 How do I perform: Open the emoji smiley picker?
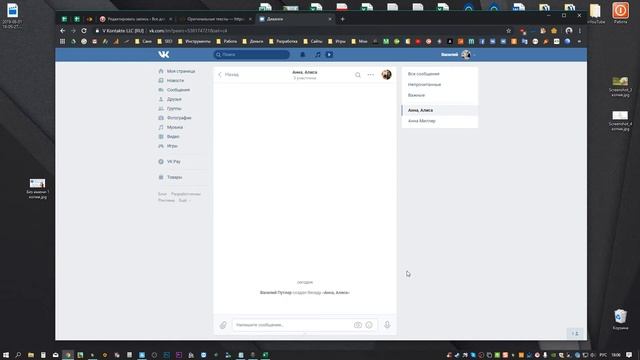pyautogui.click(x=369, y=325)
